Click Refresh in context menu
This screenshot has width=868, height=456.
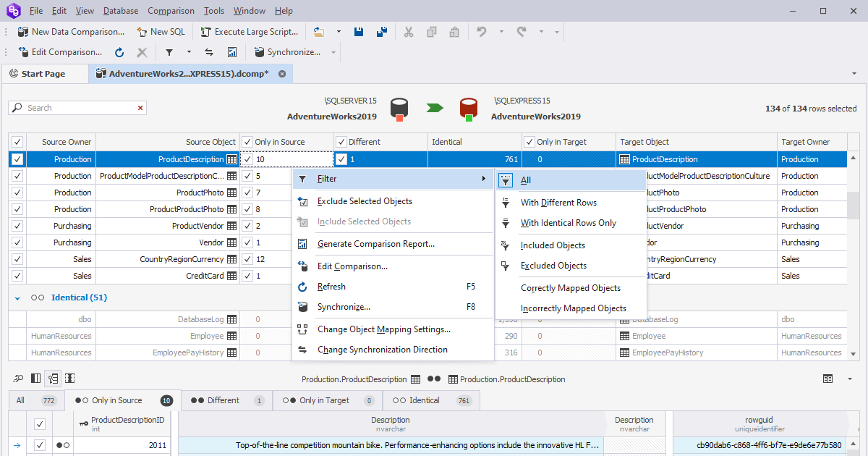(x=393, y=287)
